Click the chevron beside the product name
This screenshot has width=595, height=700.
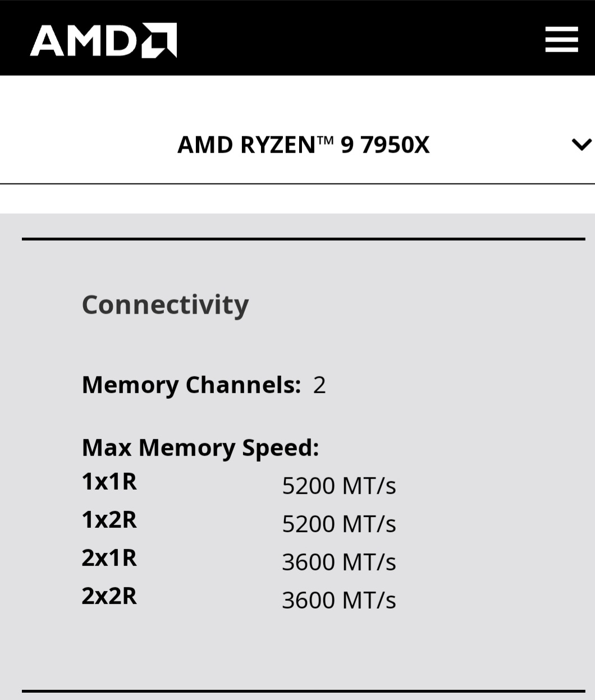click(x=583, y=145)
